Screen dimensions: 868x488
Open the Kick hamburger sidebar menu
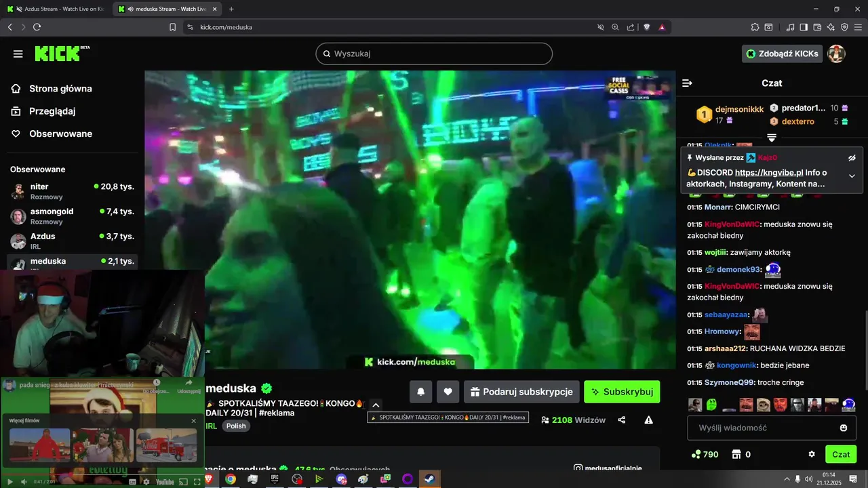pos(18,54)
